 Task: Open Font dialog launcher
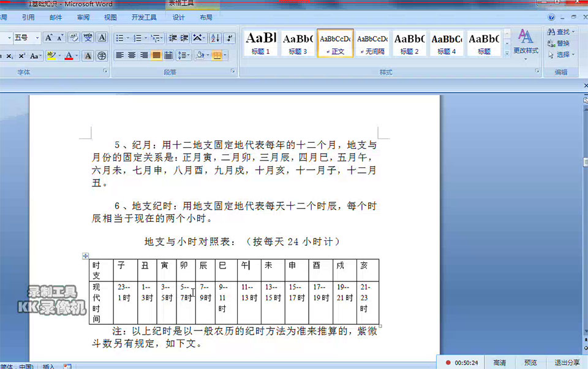coord(105,70)
